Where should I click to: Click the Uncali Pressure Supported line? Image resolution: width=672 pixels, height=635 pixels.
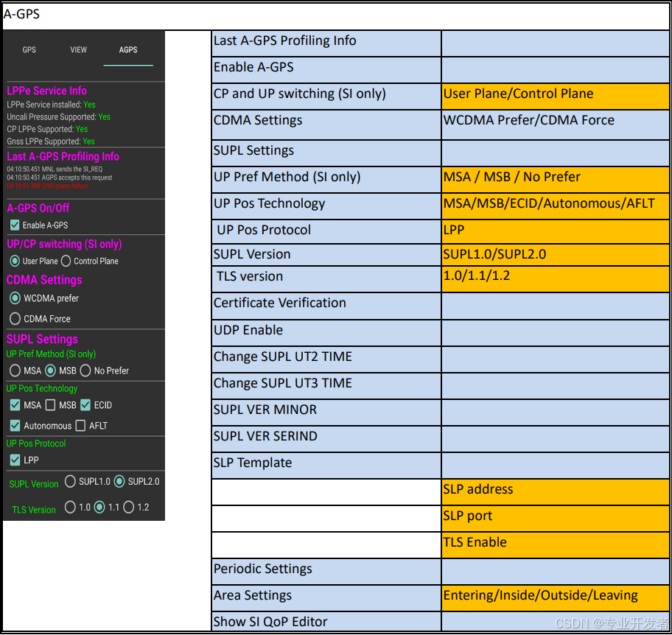[x=58, y=117]
